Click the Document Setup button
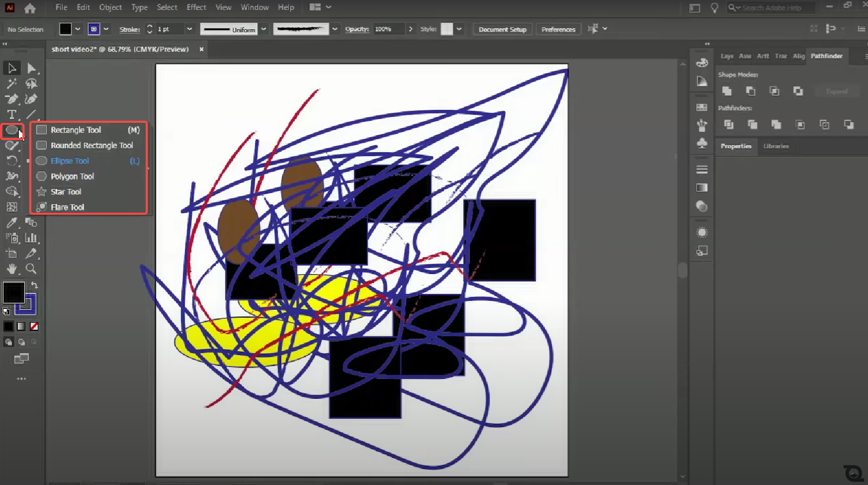The image size is (868, 485). coord(502,29)
